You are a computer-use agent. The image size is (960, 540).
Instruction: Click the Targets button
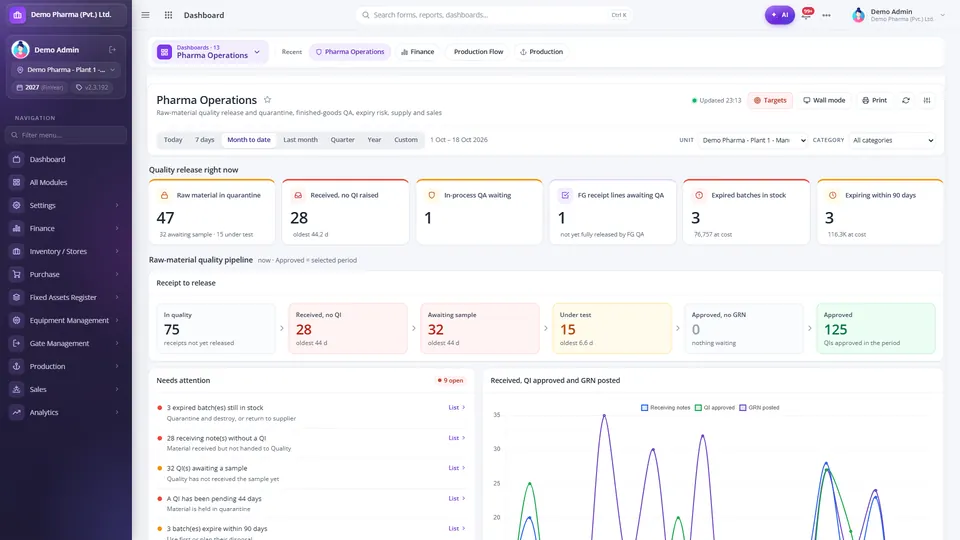coord(770,100)
